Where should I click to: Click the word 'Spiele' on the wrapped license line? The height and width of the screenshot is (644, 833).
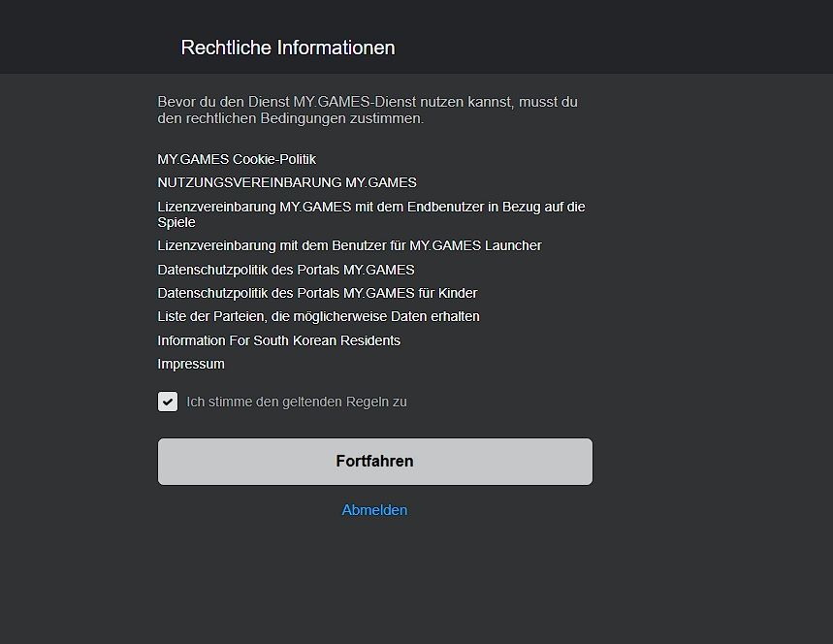pos(176,222)
